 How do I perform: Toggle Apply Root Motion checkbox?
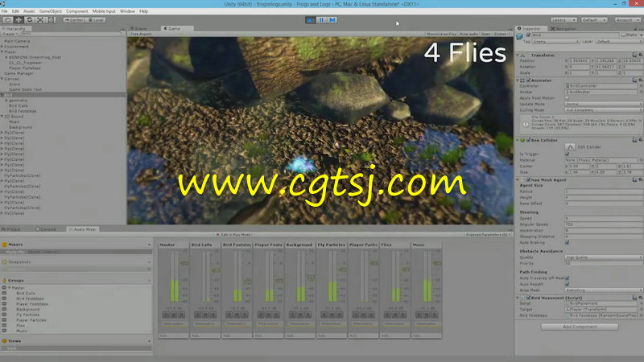tap(568, 97)
